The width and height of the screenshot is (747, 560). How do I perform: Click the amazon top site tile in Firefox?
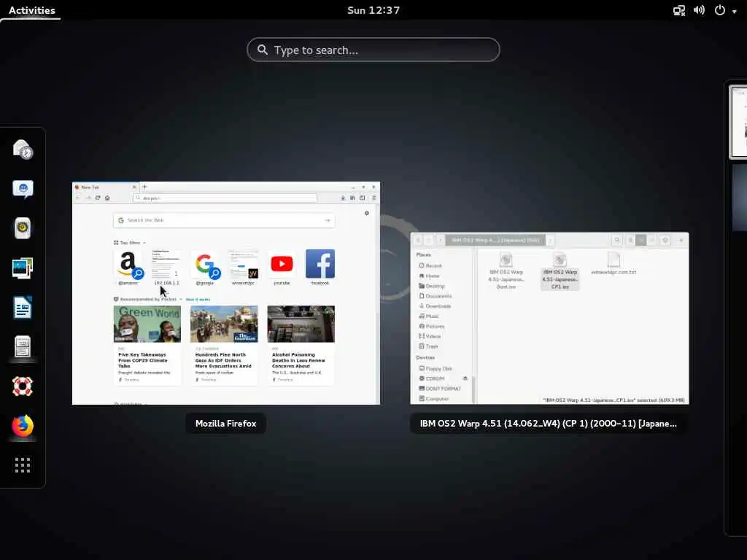click(x=128, y=267)
